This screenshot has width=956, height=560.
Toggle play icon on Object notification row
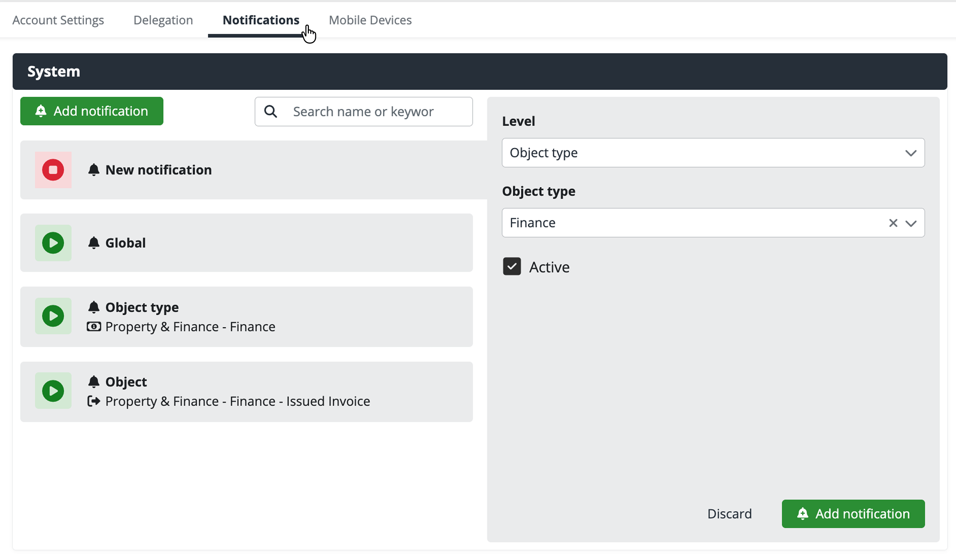click(x=53, y=391)
